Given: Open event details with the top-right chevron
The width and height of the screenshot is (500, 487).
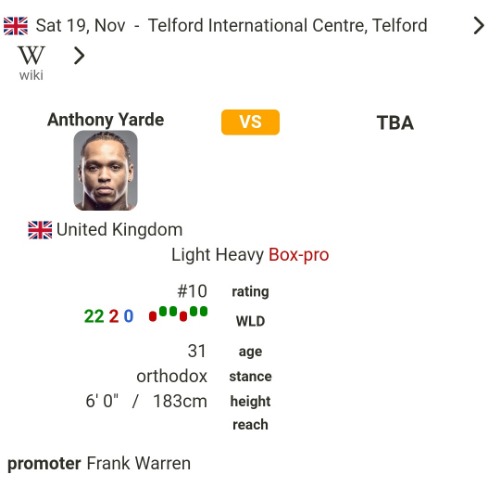Looking at the screenshot, I should 479,26.
